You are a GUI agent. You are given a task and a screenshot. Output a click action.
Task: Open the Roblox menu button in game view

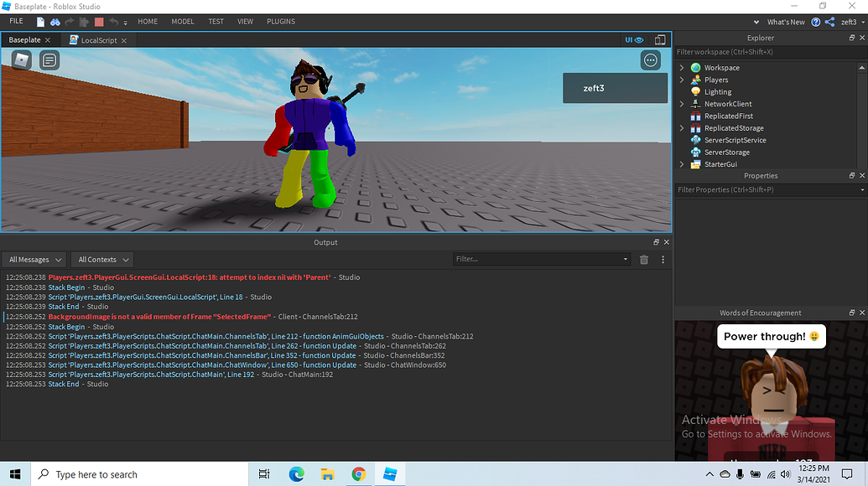click(22, 59)
